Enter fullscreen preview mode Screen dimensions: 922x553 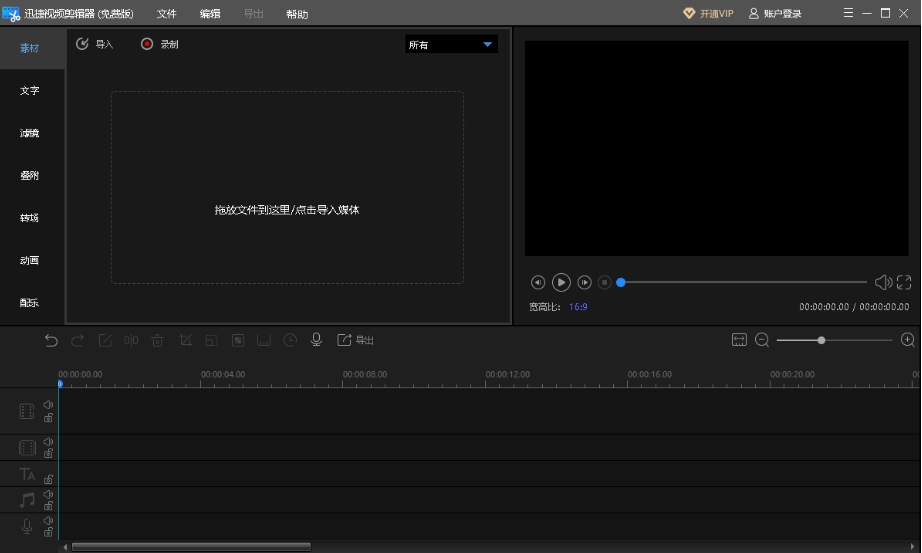[x=904, y=282]
